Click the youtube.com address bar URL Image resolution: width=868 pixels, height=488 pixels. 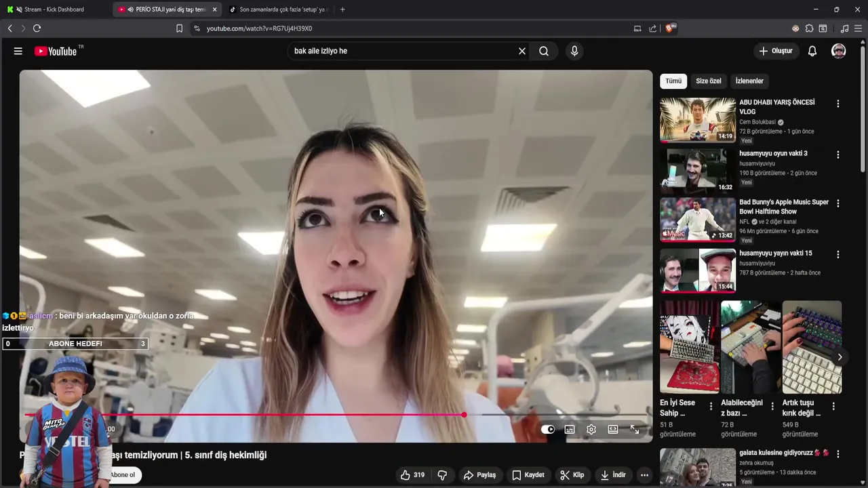click(259, 28)
